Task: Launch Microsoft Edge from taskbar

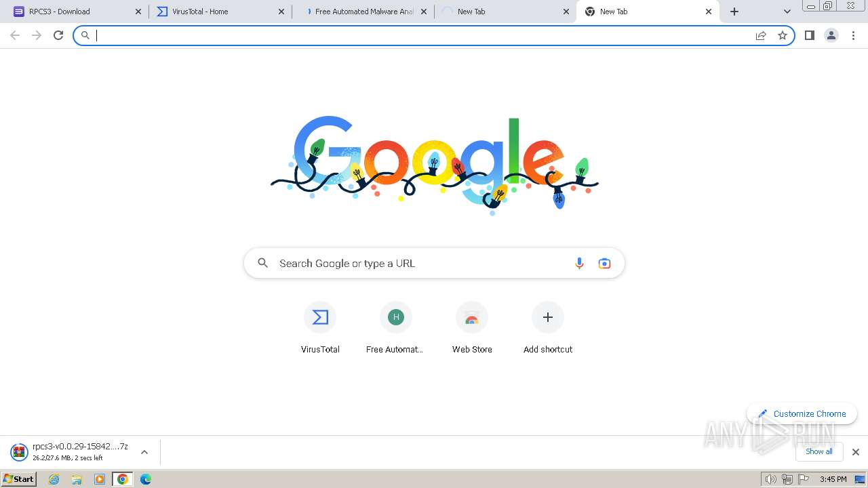Action: pos(145,479)
